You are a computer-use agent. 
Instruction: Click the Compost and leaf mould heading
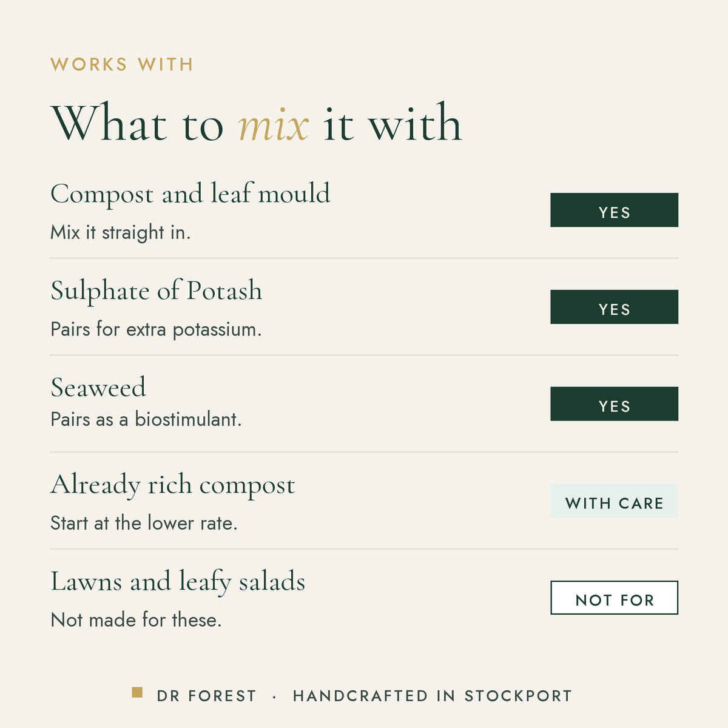point(190,195)
